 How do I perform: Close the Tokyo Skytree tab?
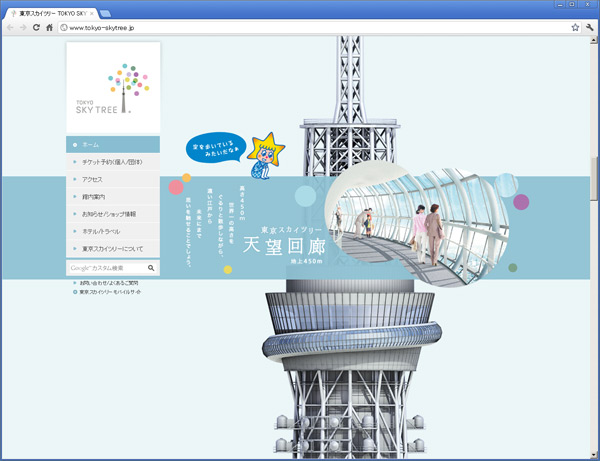(x=92, y=13)
